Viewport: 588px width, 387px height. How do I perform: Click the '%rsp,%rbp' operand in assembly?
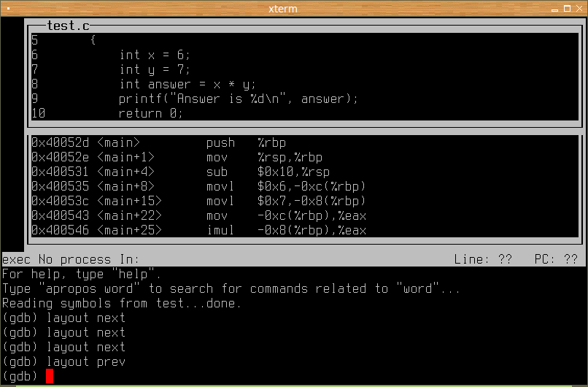pos(290,157)
